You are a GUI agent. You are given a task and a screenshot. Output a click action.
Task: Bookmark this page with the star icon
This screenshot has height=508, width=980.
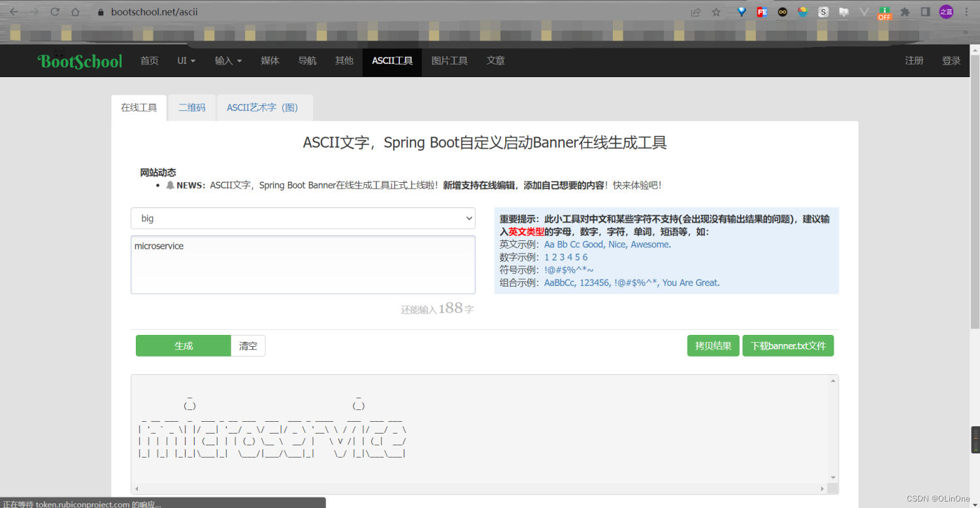click(x=716, y=12)
